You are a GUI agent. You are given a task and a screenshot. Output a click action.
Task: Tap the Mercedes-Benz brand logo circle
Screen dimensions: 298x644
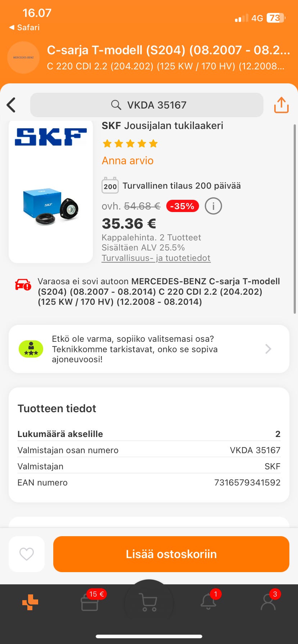point(23,57)
